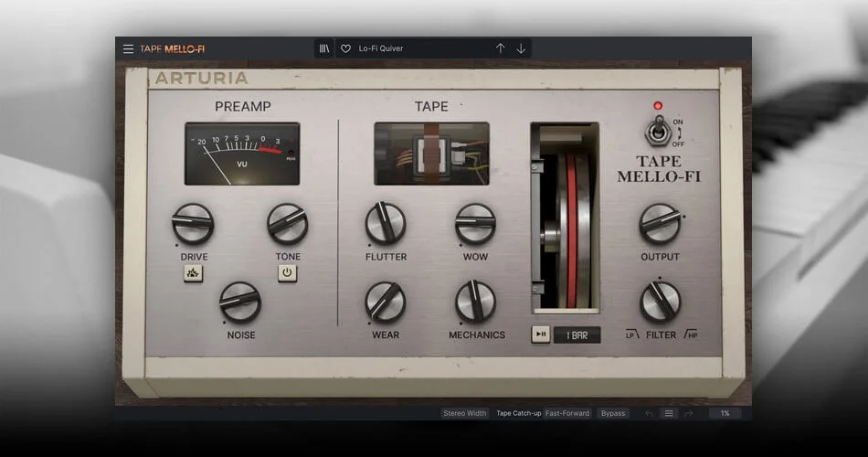This screenshot has height=457, width=868.
Task: Click the Flutter knob
Action: [x=386, y=223]
